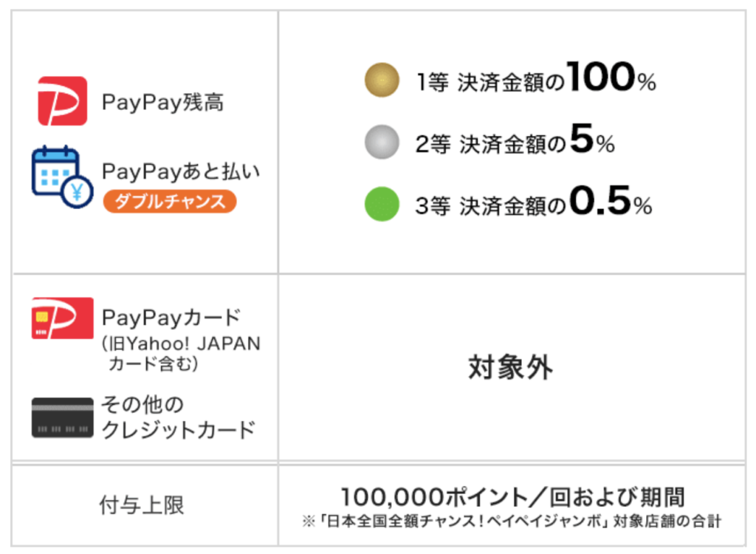The image size is (756, 554).
Task: Click the red PayPay balance logo icon
Action: (63, 101)
